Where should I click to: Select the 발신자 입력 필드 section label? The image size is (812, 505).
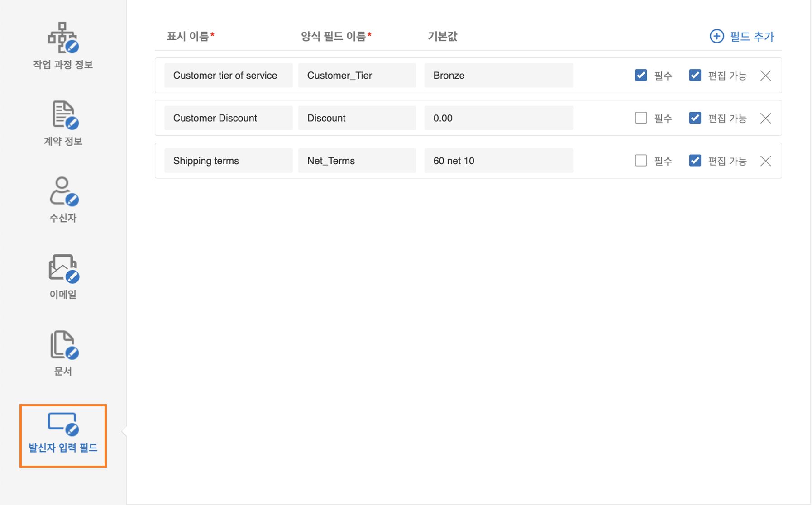pyautogui.click(x=63, y=448)
